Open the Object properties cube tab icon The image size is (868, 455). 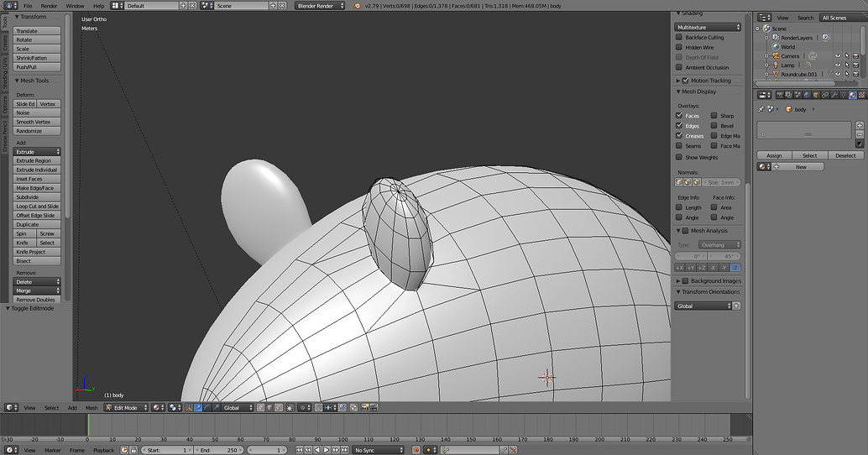[816, 95]
